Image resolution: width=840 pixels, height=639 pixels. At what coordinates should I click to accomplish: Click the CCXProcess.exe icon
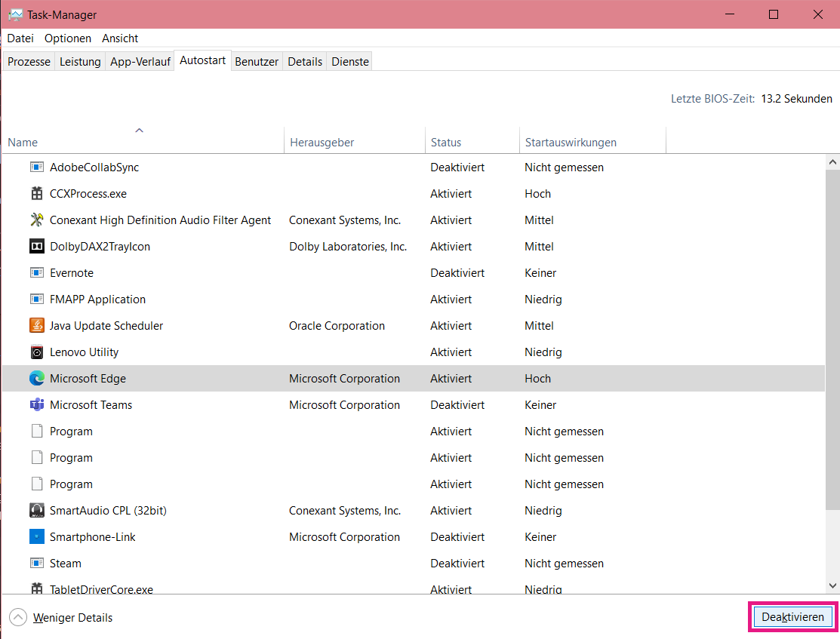[x=37, y=194]
